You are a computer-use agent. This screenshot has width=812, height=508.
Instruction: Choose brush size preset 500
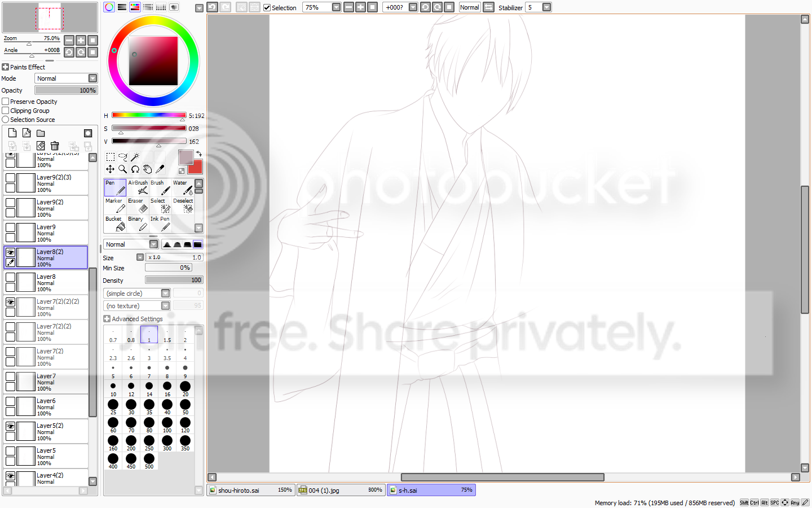click(149, 461)
